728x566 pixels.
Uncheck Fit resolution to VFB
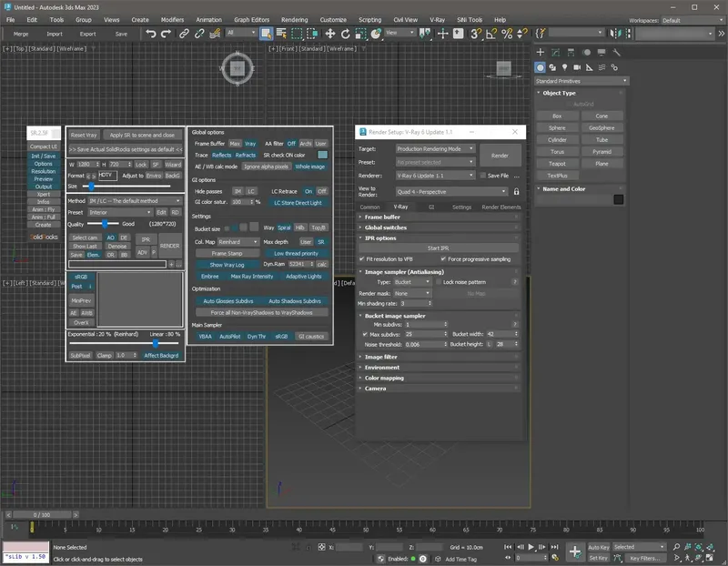(362, 258)
